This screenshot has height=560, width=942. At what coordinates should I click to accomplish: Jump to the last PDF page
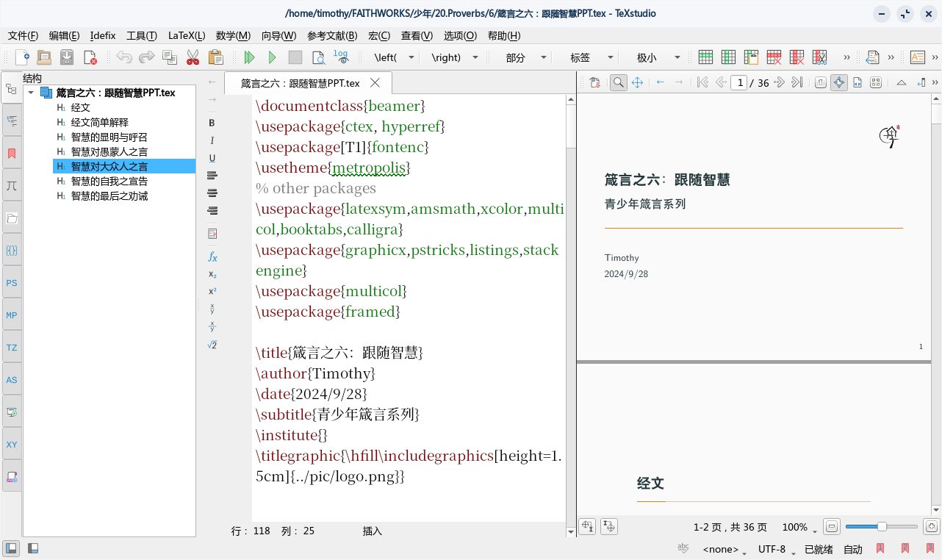(x=797, y=83)
